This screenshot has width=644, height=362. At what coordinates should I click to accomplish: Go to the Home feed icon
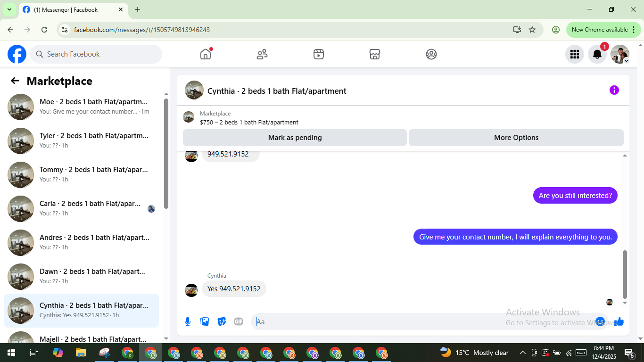coord(206,54)
